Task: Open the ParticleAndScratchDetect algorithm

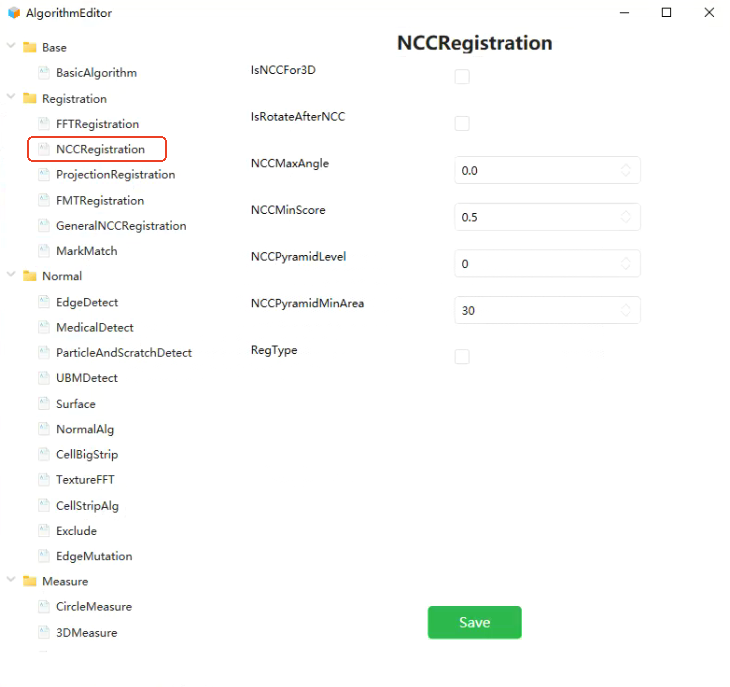Action: (124, 353)
